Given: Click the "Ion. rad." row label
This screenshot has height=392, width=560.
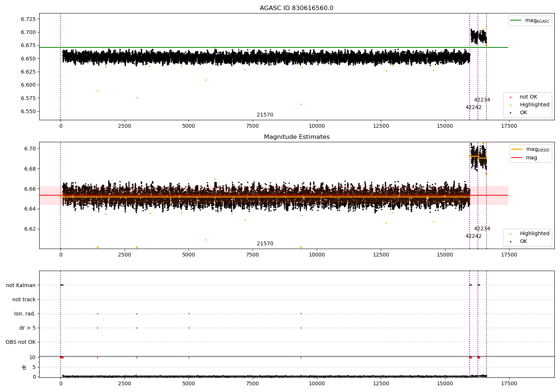Looking at the screenshot, I should click(25, 314).
